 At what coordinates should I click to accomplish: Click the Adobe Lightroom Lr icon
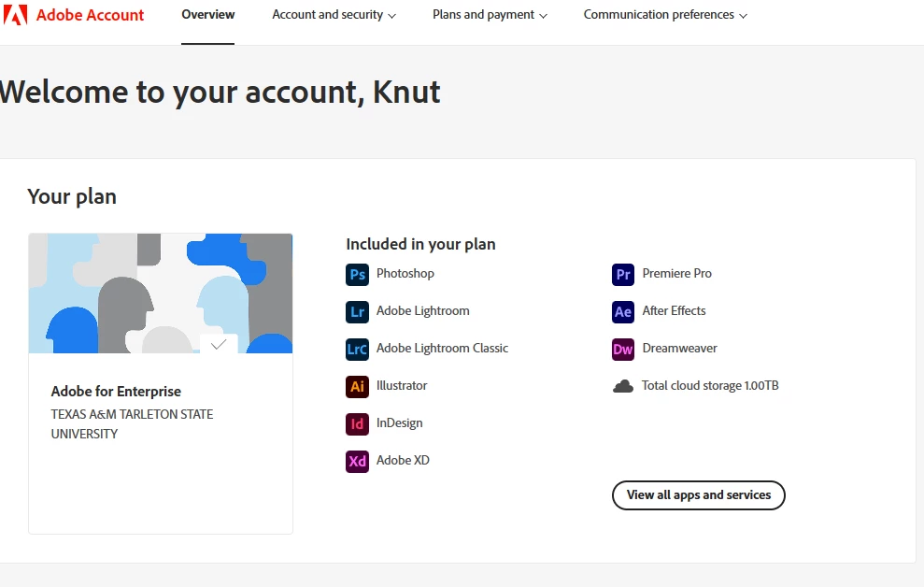(x=357, y=312)
